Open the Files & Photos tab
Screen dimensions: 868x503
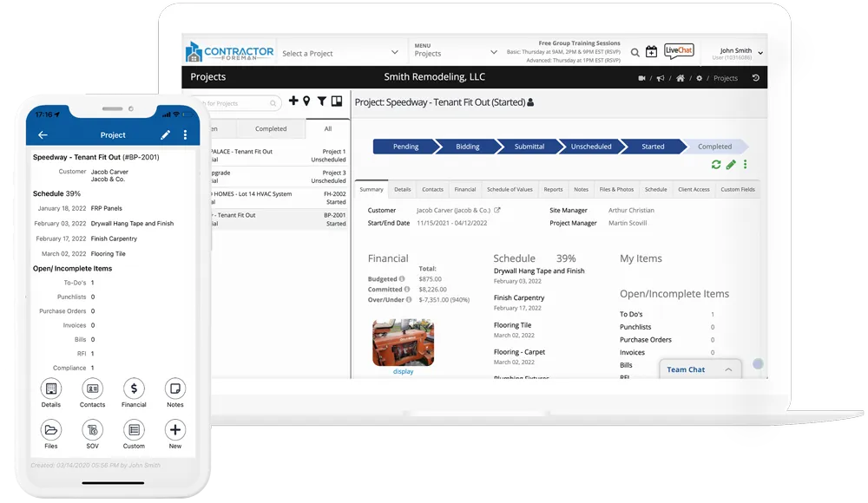(616, 189)
